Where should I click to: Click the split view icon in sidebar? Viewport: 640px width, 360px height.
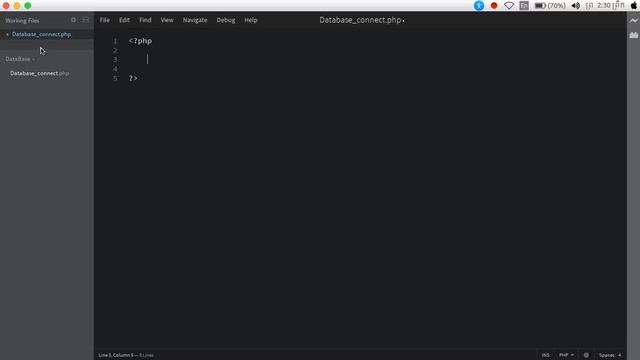pos(85,20)
